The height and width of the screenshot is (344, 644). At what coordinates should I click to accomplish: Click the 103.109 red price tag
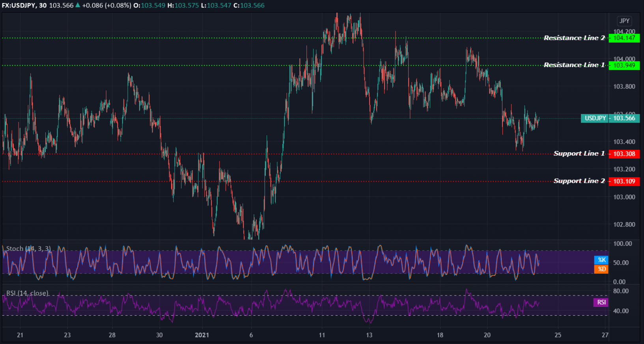tap(624, 181)
